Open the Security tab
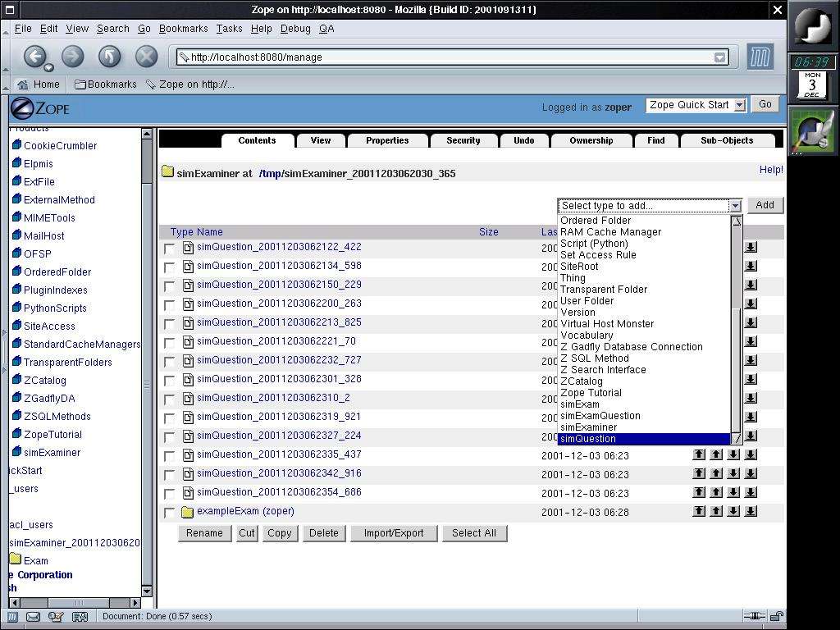The height and width of the screenshot is (630, 840). click(463, 140)
